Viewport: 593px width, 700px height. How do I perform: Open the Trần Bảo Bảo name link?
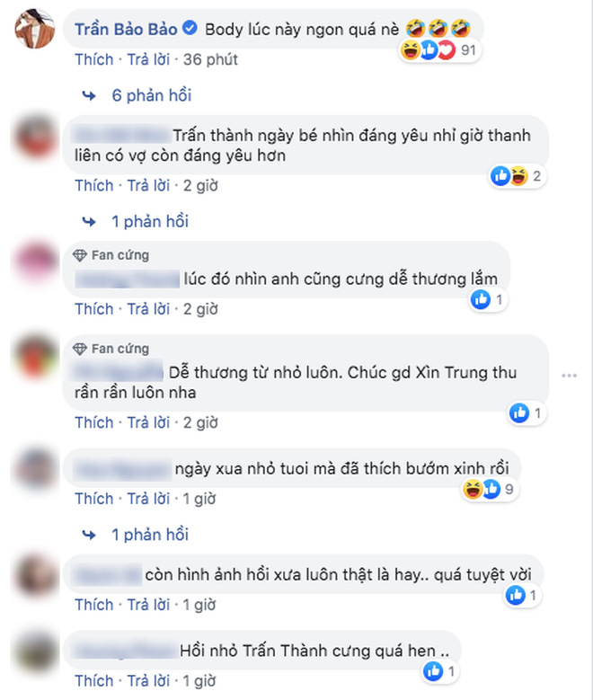[126, 29]
